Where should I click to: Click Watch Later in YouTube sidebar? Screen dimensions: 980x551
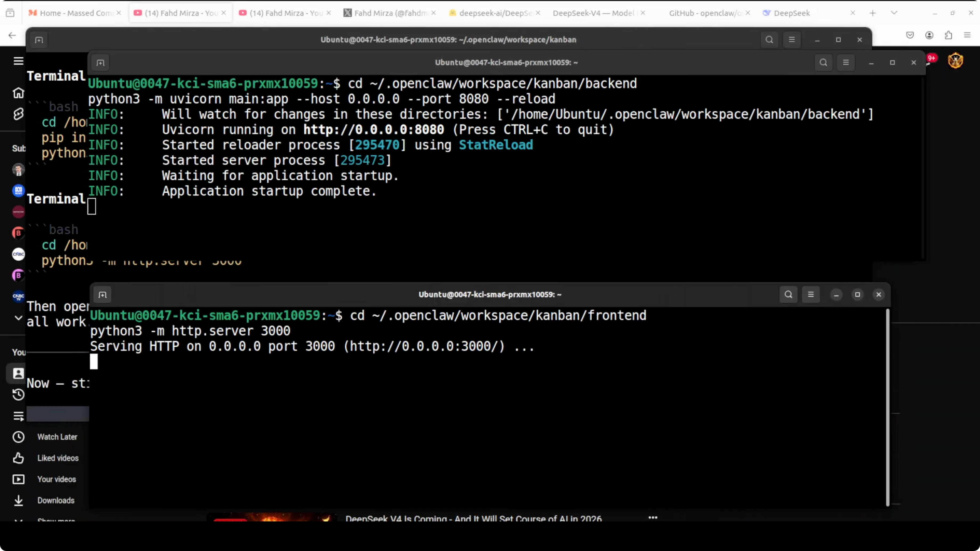click(57, 437)
